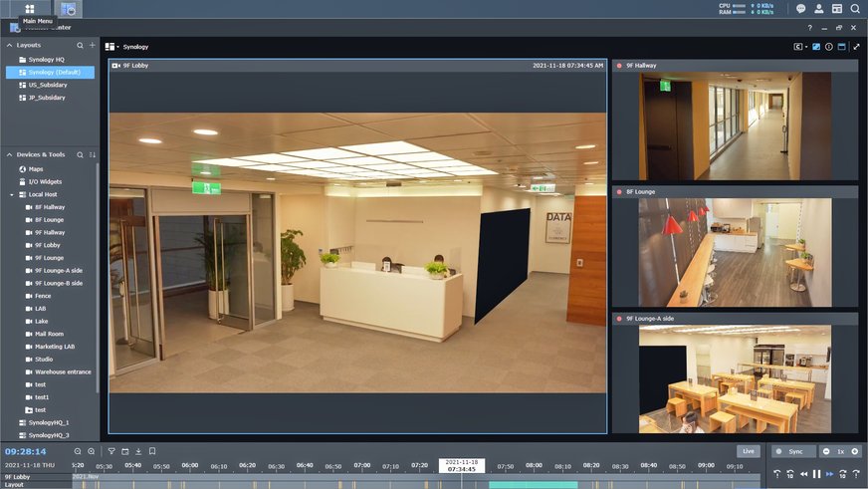Select the 8F Lounge camera feed thumbnail
The height and width of the screenshot is (489, 868).
pos(735,250)
